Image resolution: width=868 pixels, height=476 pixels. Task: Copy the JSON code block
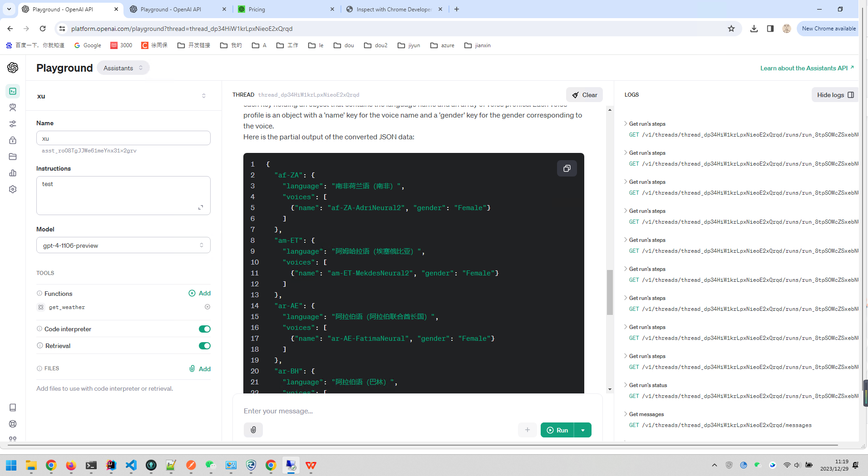click(x=567, y=168)
